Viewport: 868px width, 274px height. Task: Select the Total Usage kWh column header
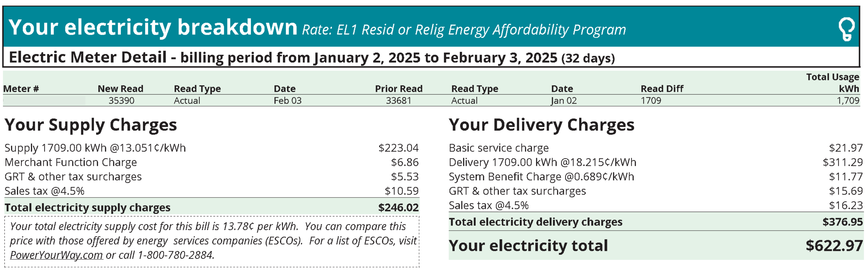point(833,82)
